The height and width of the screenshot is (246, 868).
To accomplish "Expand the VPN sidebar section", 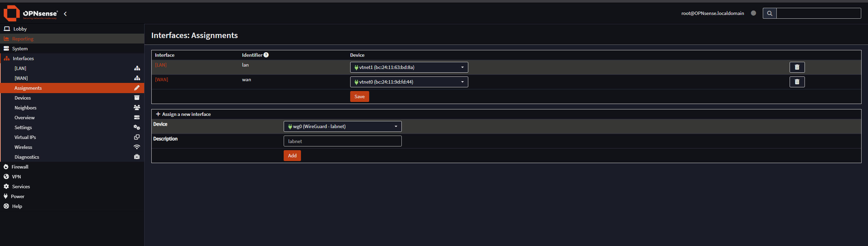I will click(16, 177).
